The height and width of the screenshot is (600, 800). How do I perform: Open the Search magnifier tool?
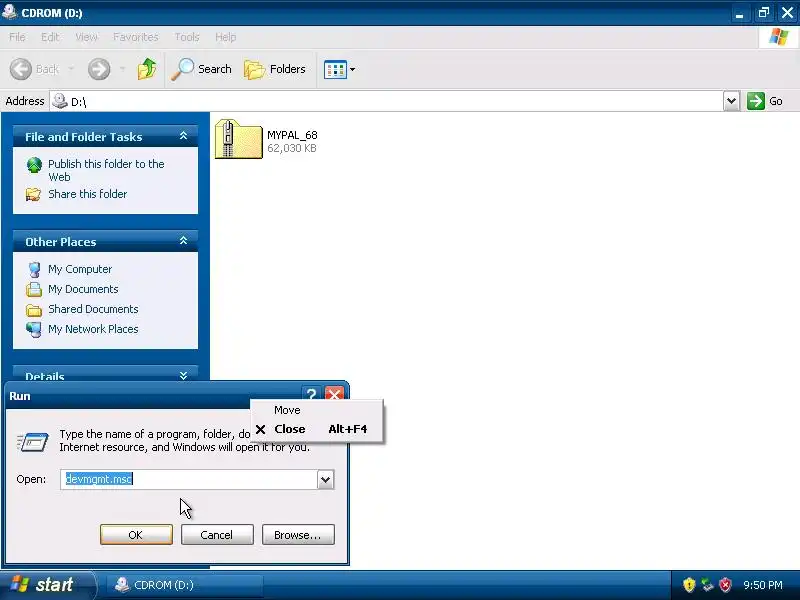click(x=202, y=69)
